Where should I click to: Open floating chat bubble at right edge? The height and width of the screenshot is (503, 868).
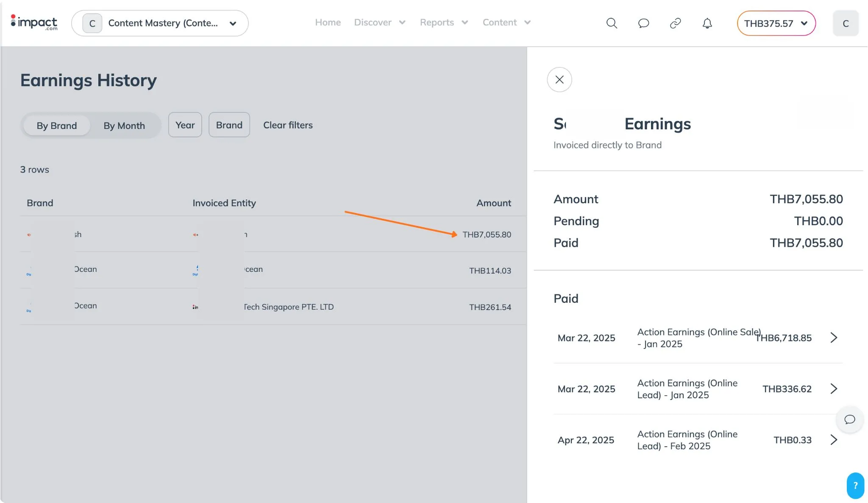coord(849,419)
